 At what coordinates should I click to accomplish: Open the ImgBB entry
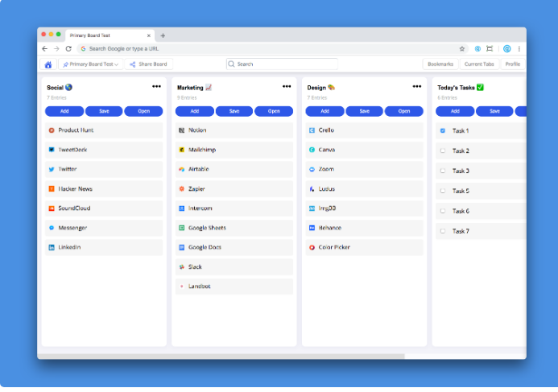pos(365,208)
